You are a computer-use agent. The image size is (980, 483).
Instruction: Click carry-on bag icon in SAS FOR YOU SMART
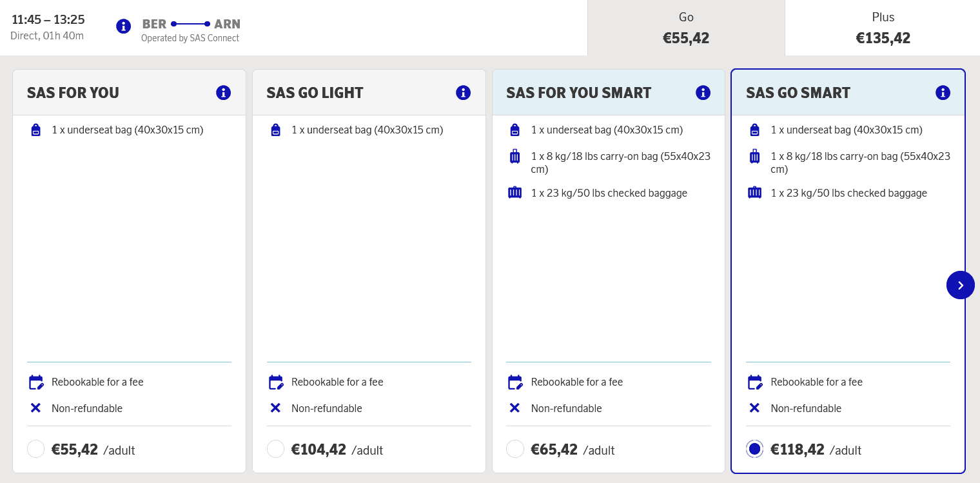(x=514, y=156)
